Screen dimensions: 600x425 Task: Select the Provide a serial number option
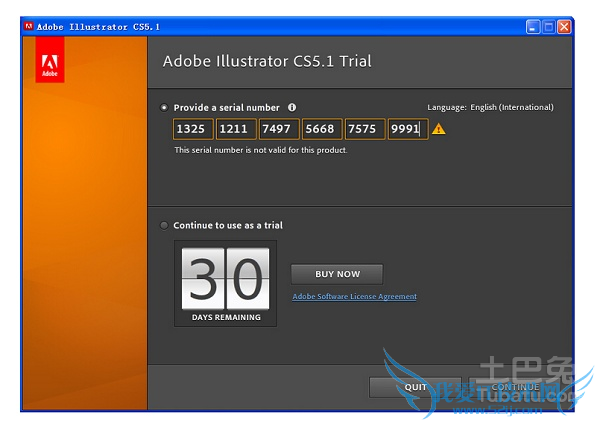tap(165, 107)
